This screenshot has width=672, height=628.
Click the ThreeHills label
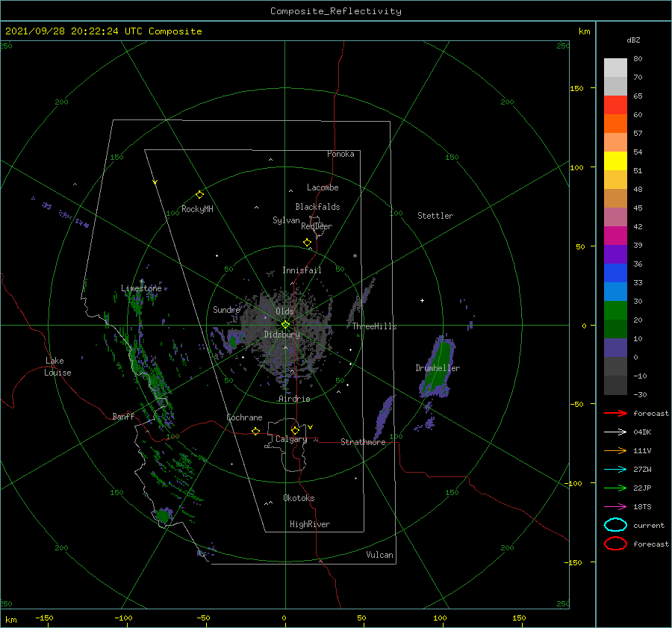click(375, 326)
